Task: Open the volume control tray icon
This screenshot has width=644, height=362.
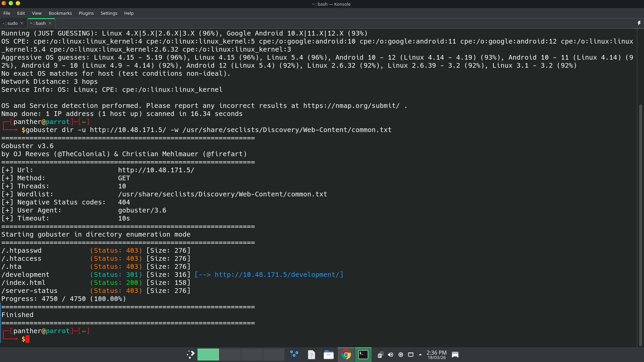Action: (x=390, y=355)
